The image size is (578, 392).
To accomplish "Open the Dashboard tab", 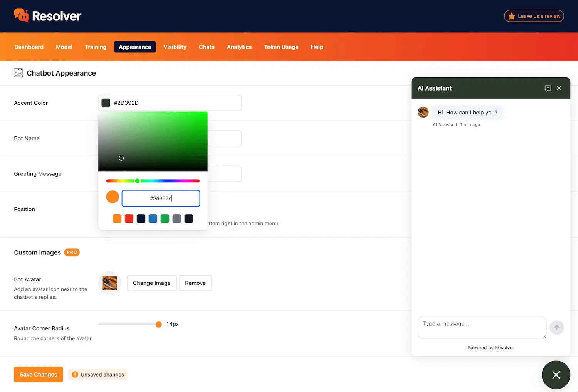I will click(29, 47).
